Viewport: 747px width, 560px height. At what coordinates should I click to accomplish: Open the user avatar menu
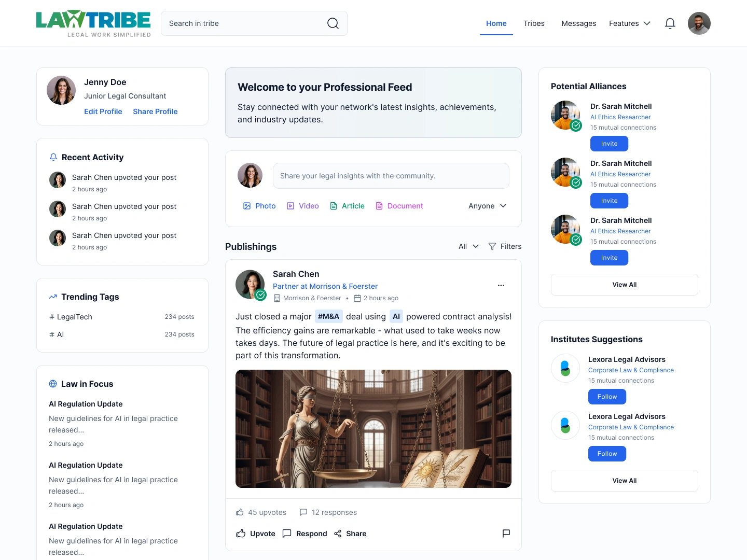coord(699,23)
